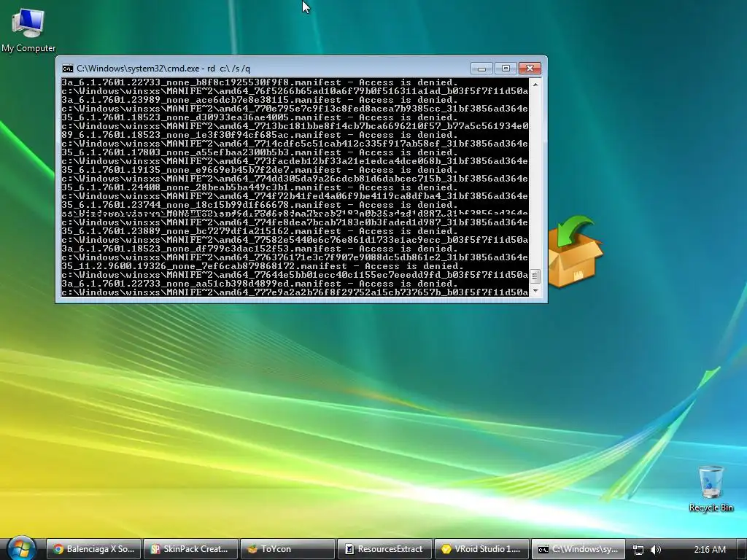Switch to ResourcesExtract taskbar button

point(384,549)
